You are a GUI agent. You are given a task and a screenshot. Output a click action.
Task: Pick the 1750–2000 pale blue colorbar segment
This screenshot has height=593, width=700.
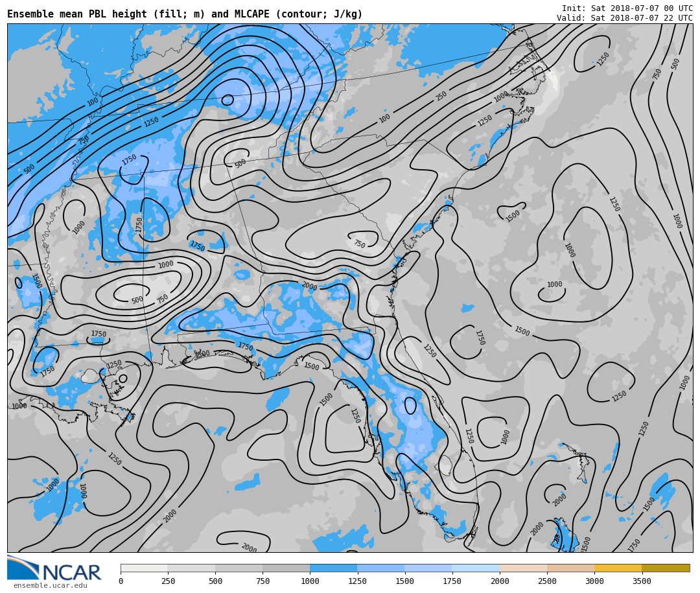[476, 568]
